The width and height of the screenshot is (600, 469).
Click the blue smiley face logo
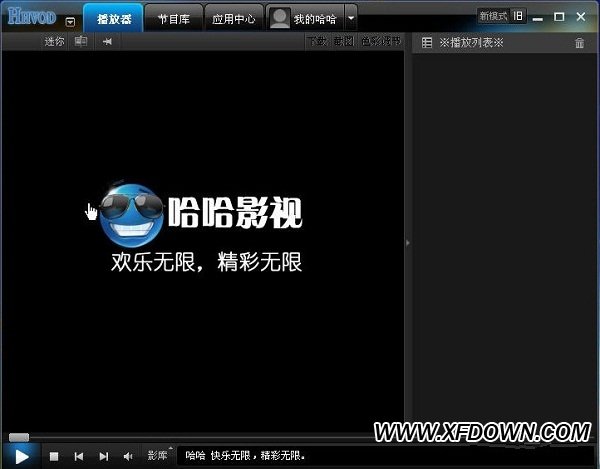pyautogui.click(x=130, y=215)
